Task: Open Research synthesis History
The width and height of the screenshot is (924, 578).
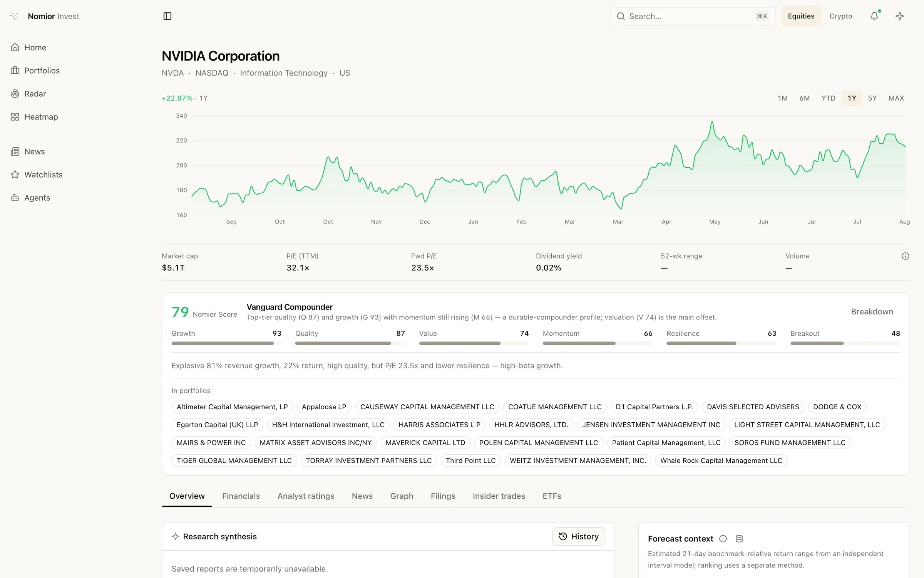Action: click(579, 536)
